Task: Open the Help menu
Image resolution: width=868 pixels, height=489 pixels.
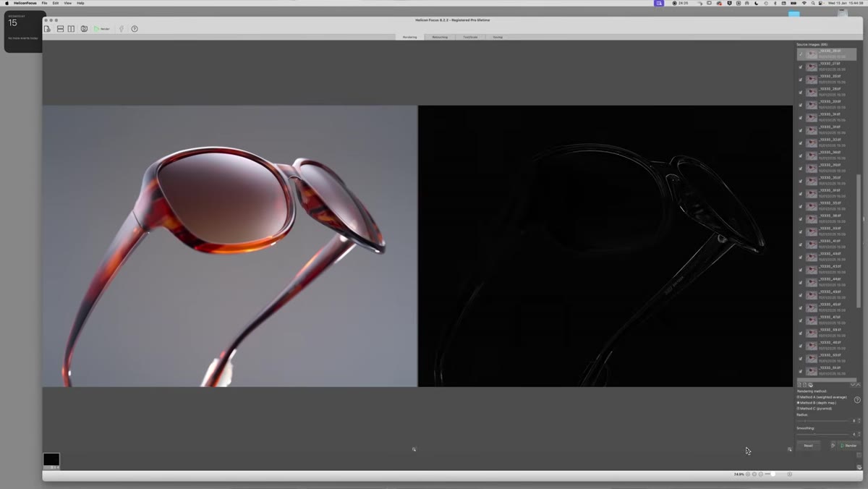Action: [x=80, y=3]
